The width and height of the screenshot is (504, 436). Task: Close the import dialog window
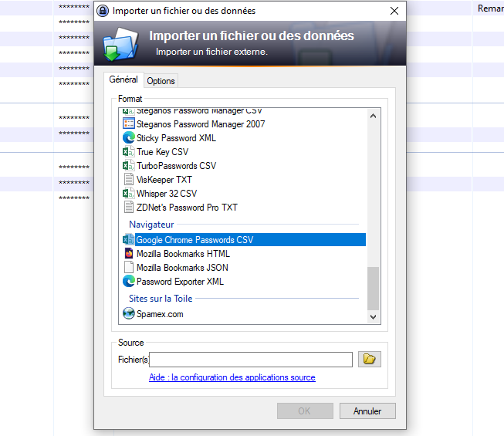[x=394, y=11]
